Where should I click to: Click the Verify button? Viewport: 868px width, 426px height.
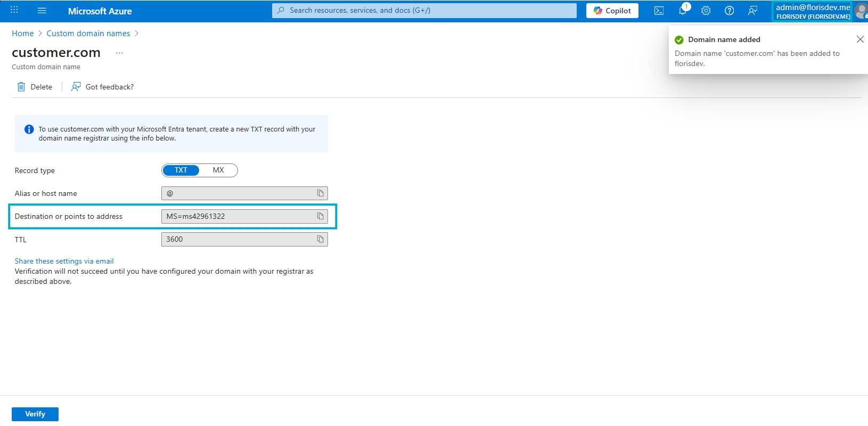click(x=35, y=414)
